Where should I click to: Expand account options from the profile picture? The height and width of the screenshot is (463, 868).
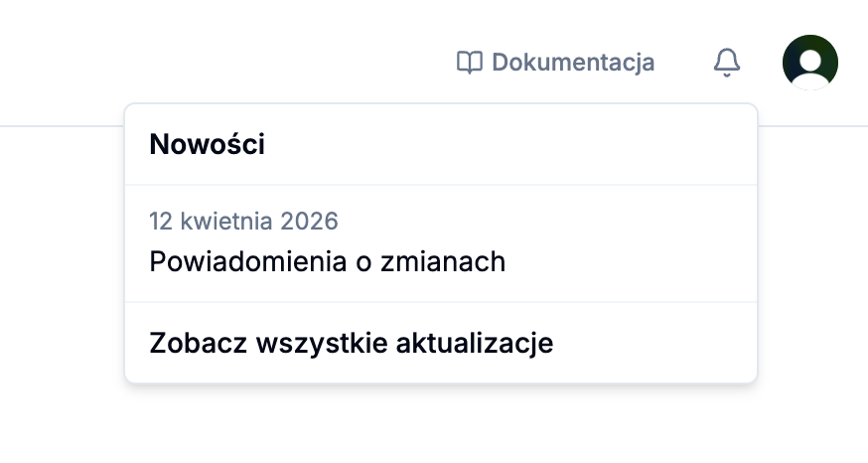point(809,63)
